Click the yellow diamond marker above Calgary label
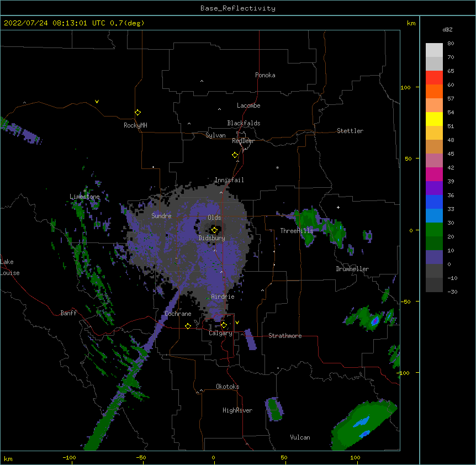The image size is (476, 465). tap(224, 325)
